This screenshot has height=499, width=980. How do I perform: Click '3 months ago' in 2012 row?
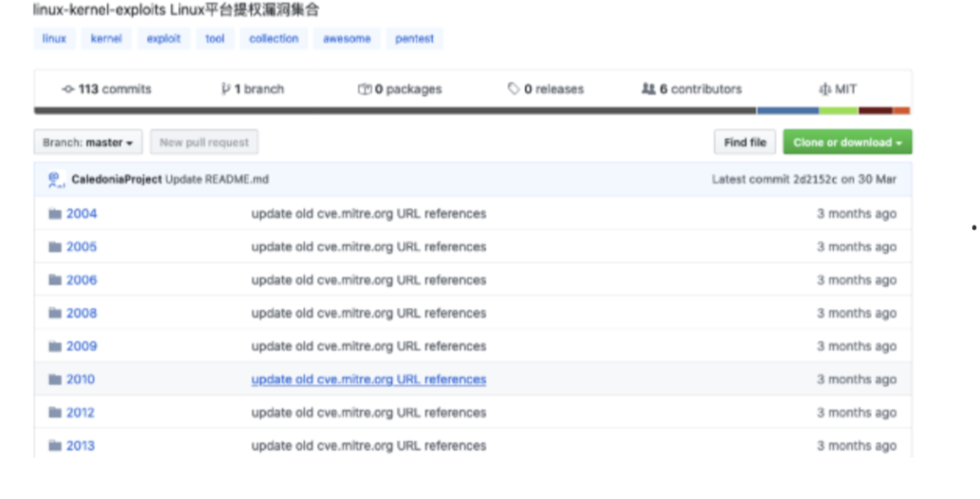click(x=857, y=413)
